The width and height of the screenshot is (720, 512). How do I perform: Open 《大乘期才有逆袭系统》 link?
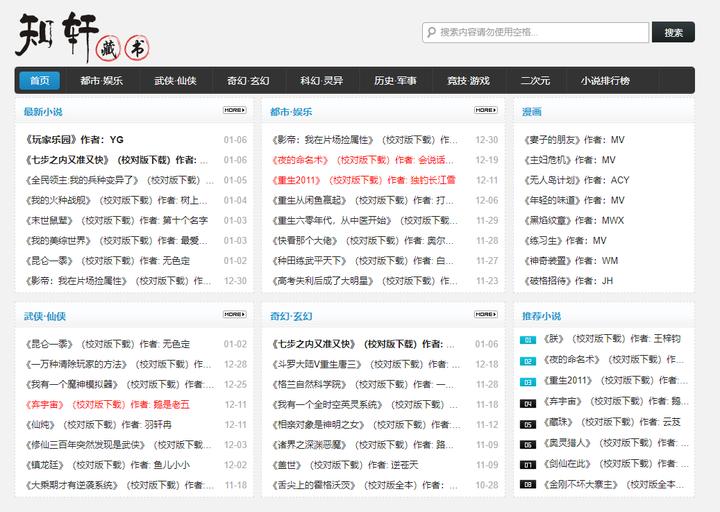click(x=120, y=485)
